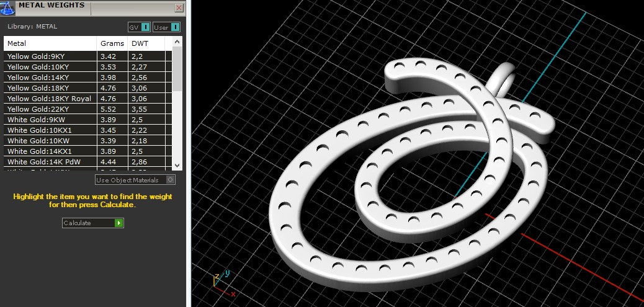Image resolution: width=644 pixels, height=307 pixels.
Task: Click the Metal Weights panel logo icon
Action: point(7,8)
